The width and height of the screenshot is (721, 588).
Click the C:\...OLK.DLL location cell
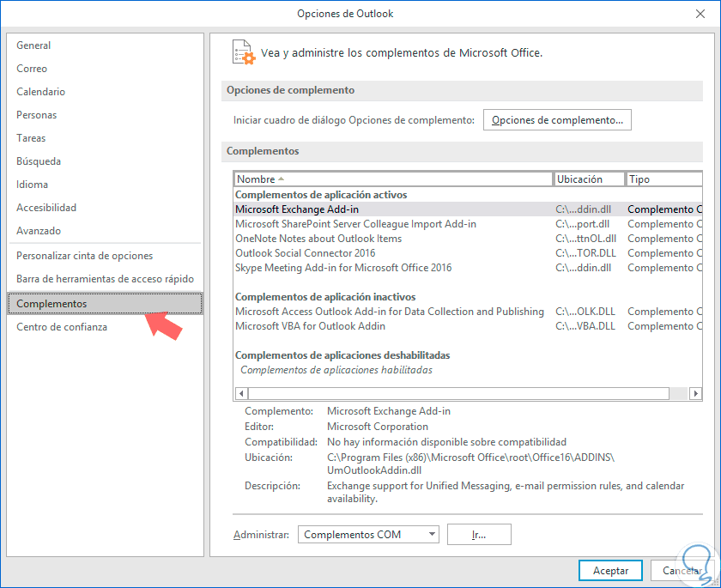585,312
